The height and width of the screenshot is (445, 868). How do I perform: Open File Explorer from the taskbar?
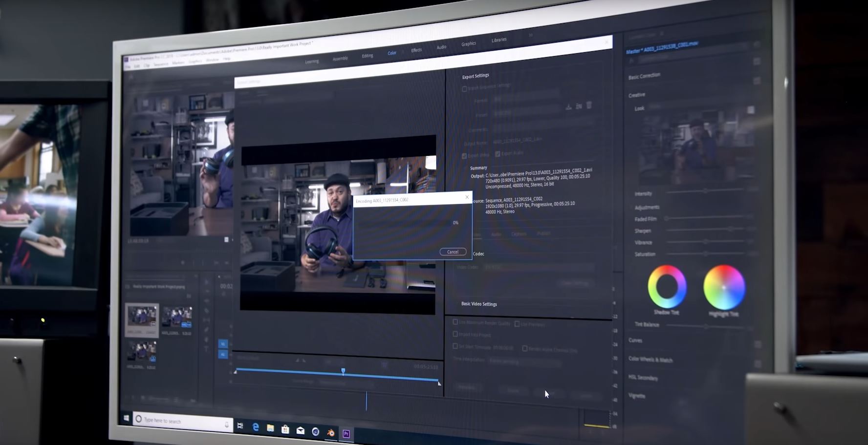(x=270, y=428)
